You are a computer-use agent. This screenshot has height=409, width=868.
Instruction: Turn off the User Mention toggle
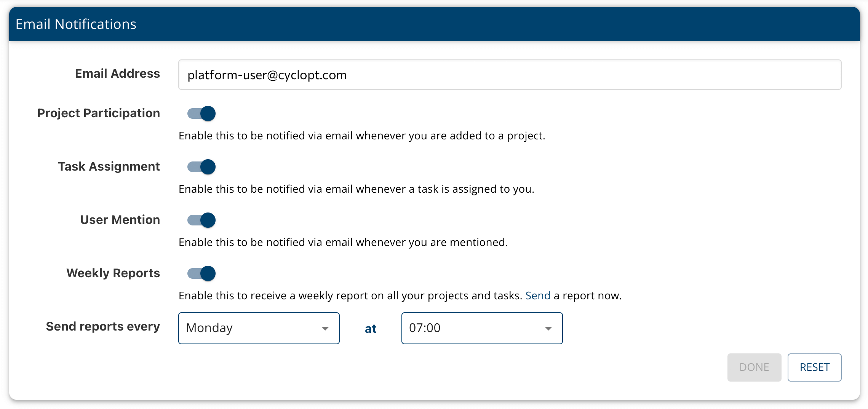201,220
